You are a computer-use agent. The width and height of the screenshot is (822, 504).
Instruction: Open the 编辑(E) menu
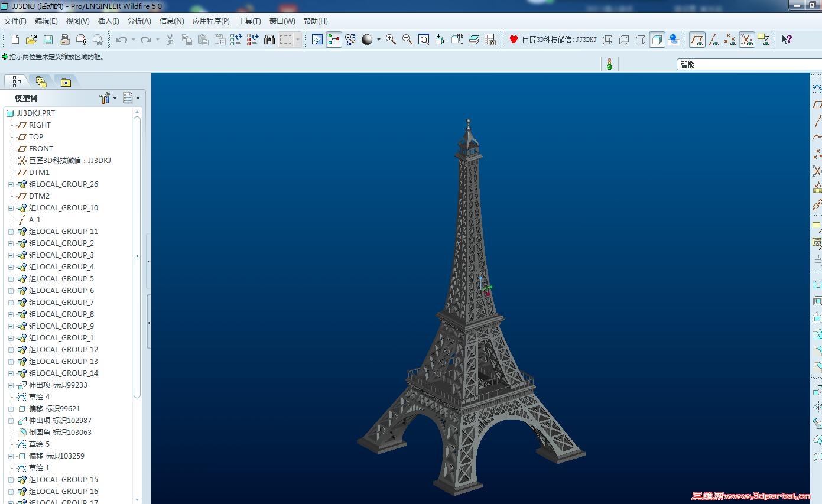coord(46,21)
